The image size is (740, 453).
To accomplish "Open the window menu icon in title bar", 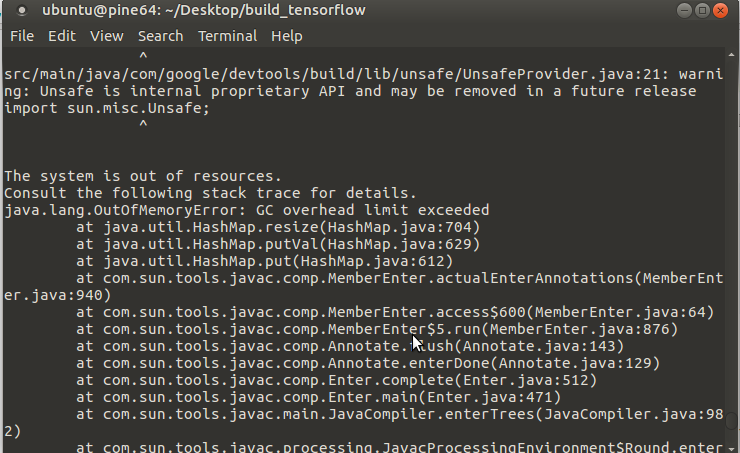I will pyautogui.click(x=21, y=10).
